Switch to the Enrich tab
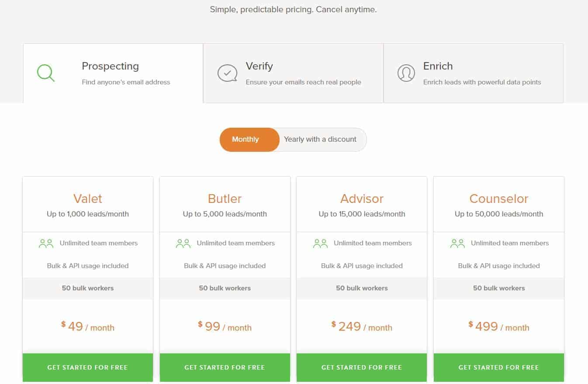 pyautogui.click(x=474, y=73)
